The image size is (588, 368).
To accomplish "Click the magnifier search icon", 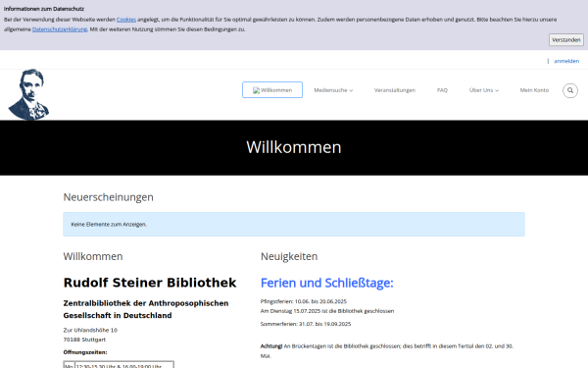I will click(570, 90).
